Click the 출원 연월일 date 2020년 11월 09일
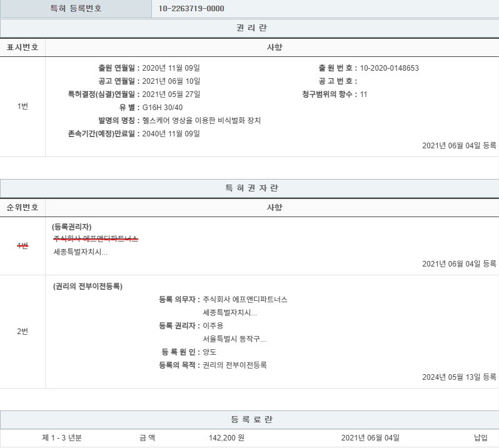 pyautogui.click(x=171, y=68)
